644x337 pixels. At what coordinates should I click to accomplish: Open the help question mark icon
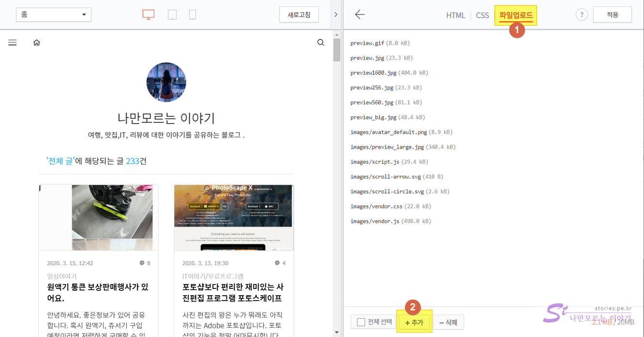click(581, 15)
